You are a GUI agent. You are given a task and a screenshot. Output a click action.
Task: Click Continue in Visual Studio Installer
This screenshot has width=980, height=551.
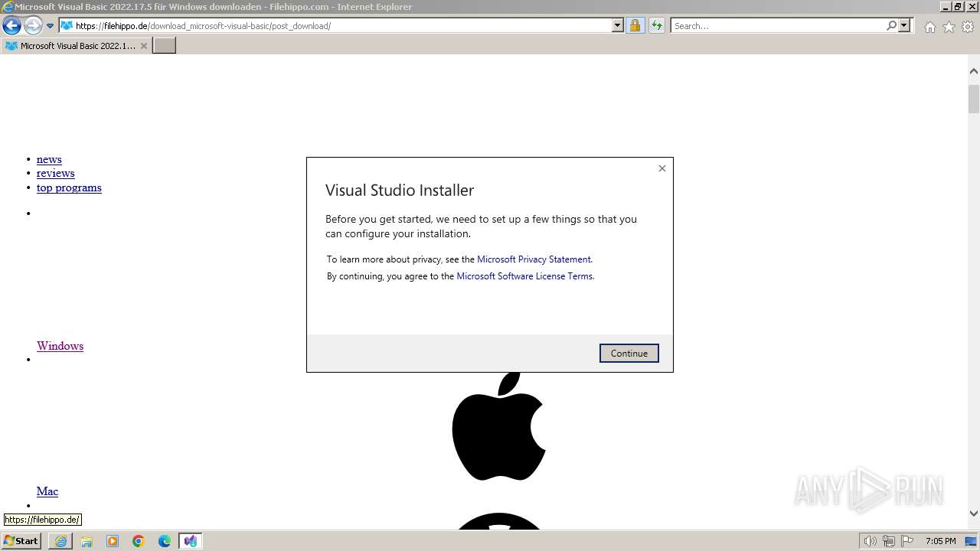(629, 353)
